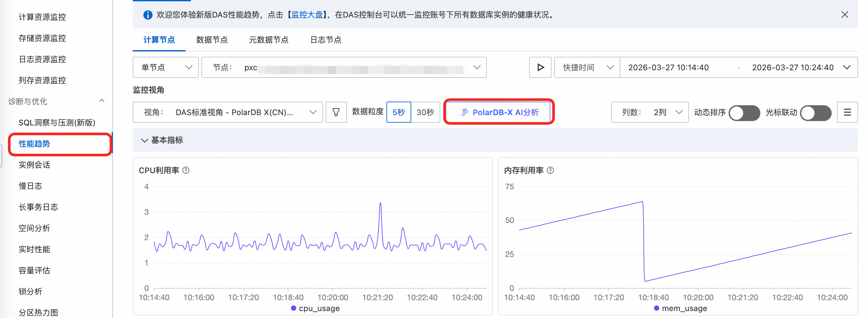The width and height of the screenshot is (868, 318).
Task: Open the 单节点 mode dropdown
Action: click(x=166, y=67)
